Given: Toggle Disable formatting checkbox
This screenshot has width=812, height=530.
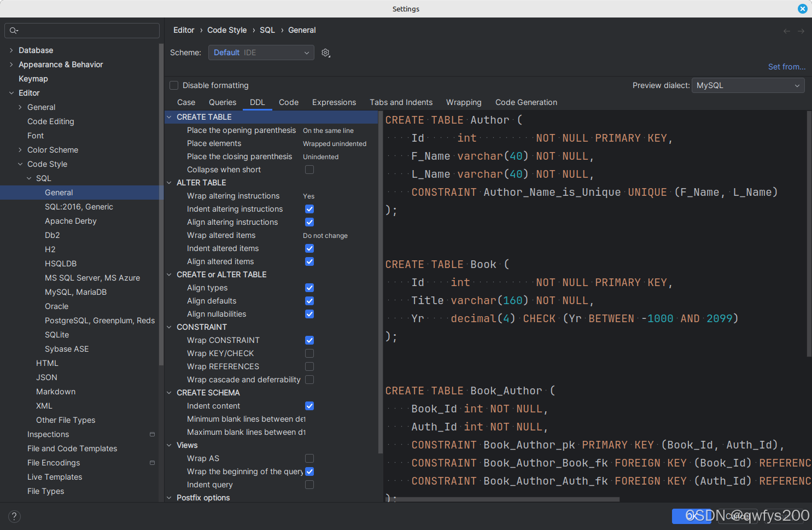Looking at the screenshot, I should point(174,85).
